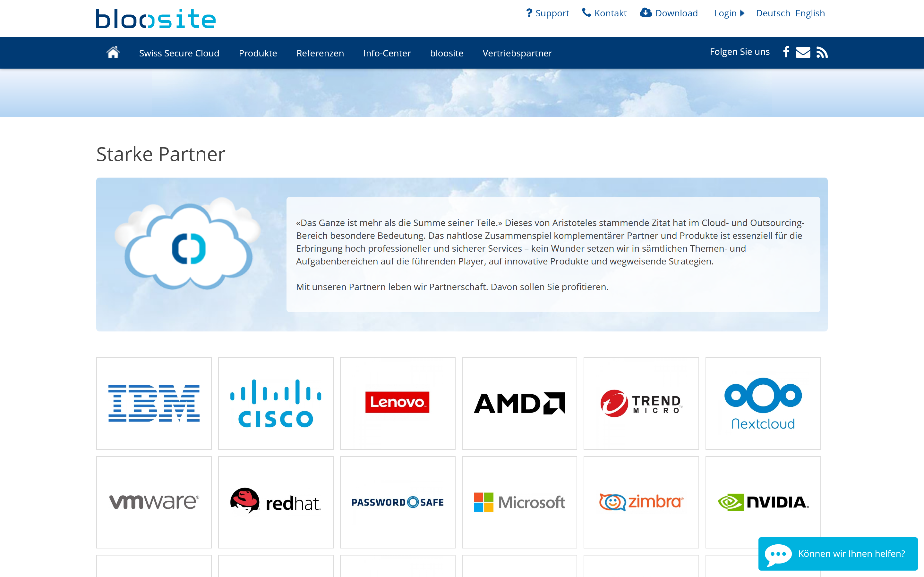Click the Support question mark link
The width and height of the screenshot is (924, 577).
click(548, 13)
